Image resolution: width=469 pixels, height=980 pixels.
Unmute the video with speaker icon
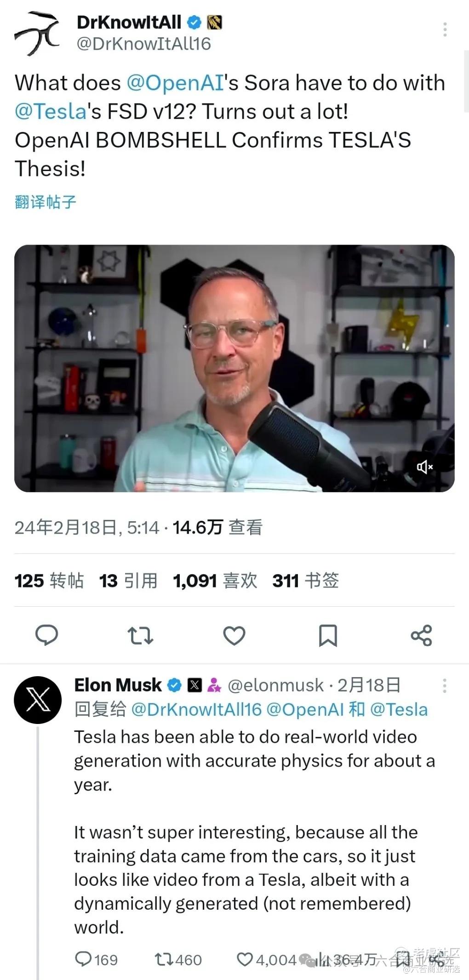tap(425, 467)
